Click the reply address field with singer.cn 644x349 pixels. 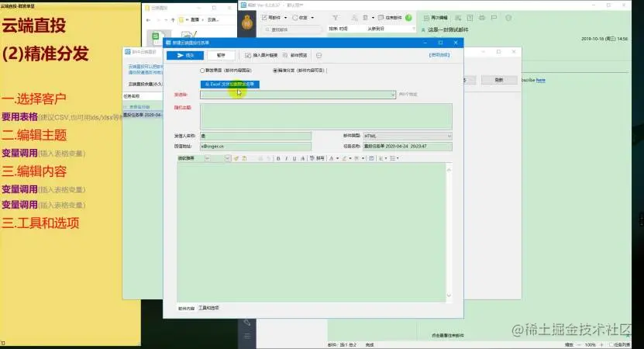(256, 146)
